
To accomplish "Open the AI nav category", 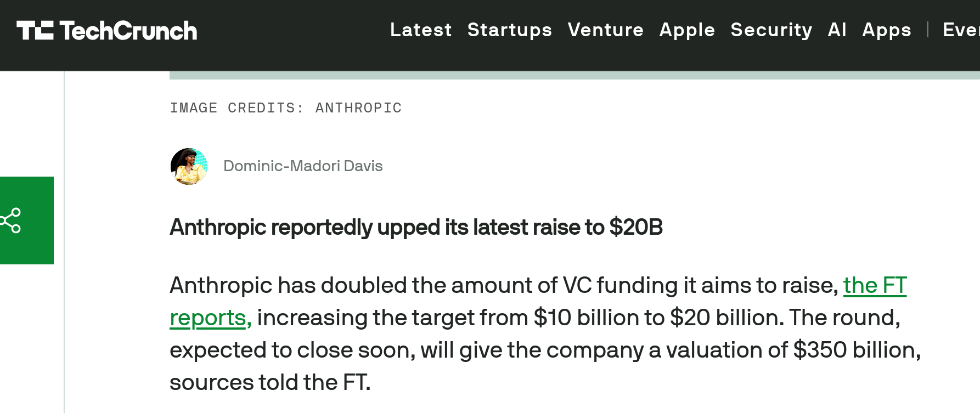I will 837,30.
